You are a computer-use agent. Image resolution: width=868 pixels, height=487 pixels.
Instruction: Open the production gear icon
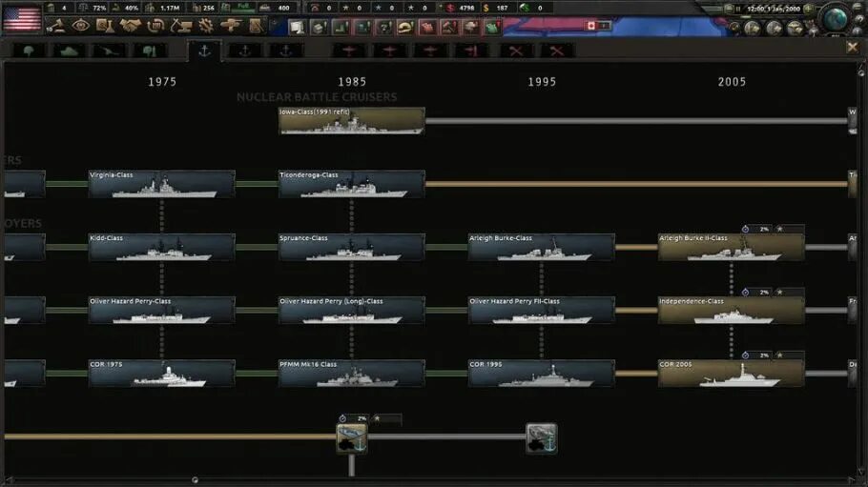pos(206,26)
